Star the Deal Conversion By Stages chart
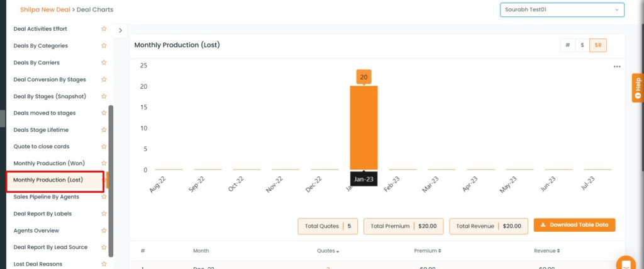The width and height of the screenshot is (644, 269). pyautogui.click(x=104, y=79)
